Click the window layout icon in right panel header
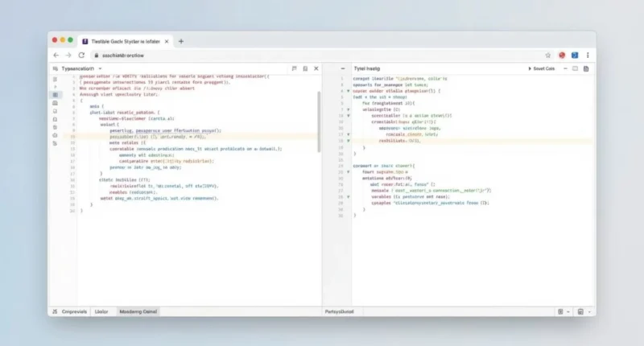The image size is (644, 346). coord(575,68)
